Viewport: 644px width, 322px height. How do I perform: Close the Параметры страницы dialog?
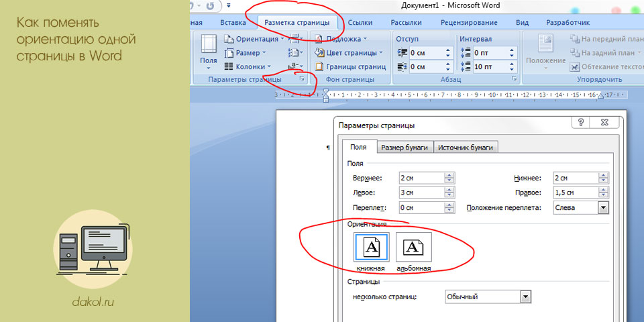[x=604, y=122]
